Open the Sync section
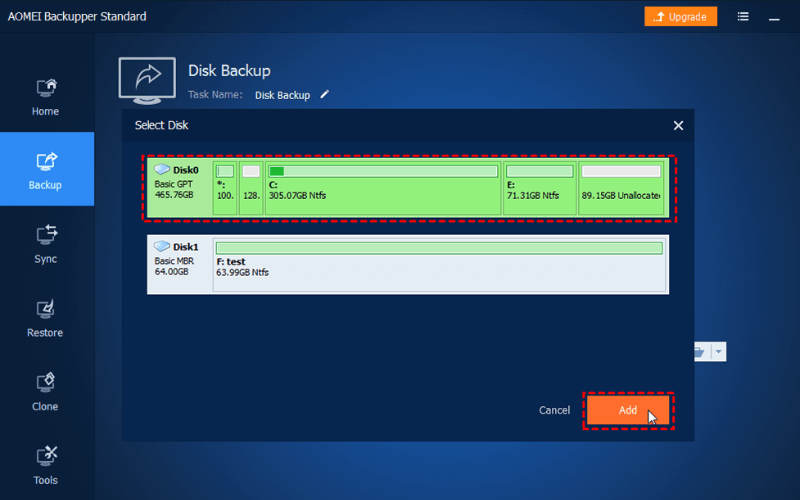800x500 pixels. (45, 244)
